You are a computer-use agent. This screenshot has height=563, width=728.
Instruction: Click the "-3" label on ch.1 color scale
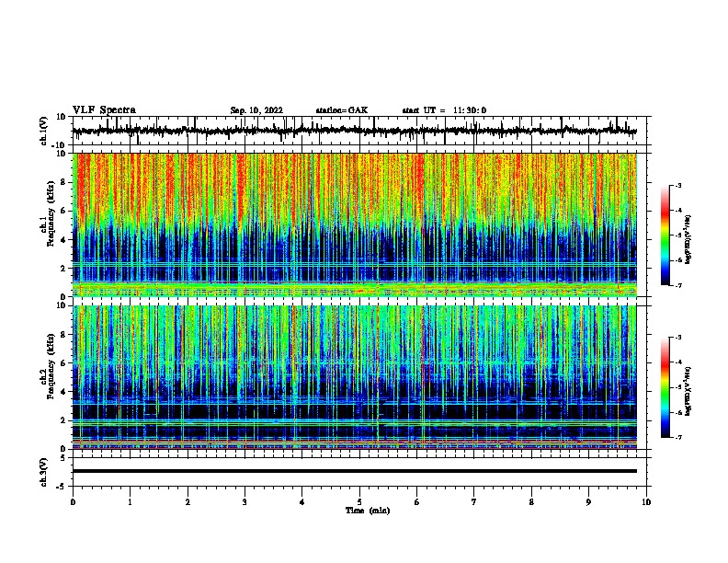[678, 185]
